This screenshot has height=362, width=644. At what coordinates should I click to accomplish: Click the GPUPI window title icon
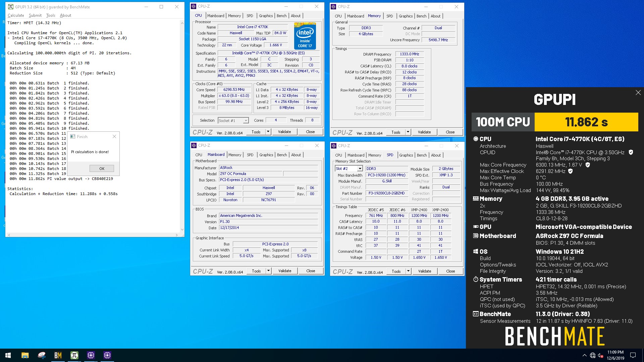pos(11,7)
